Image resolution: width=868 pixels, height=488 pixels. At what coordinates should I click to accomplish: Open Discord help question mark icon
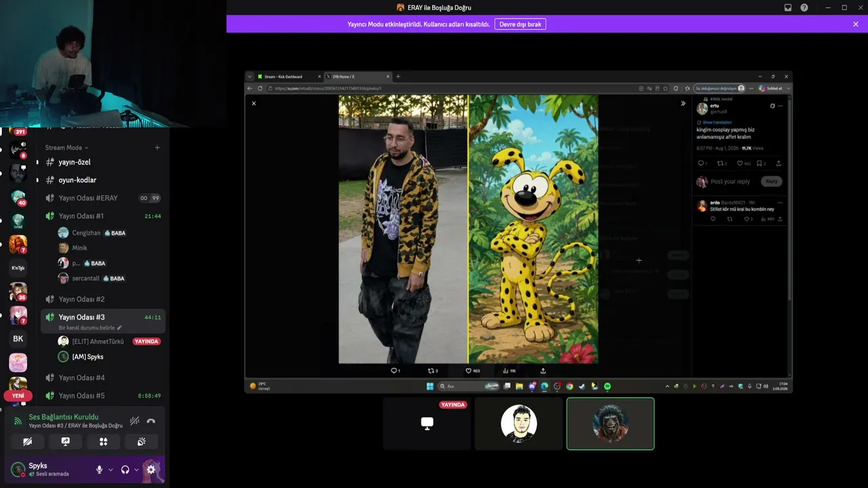click(804, 7)
